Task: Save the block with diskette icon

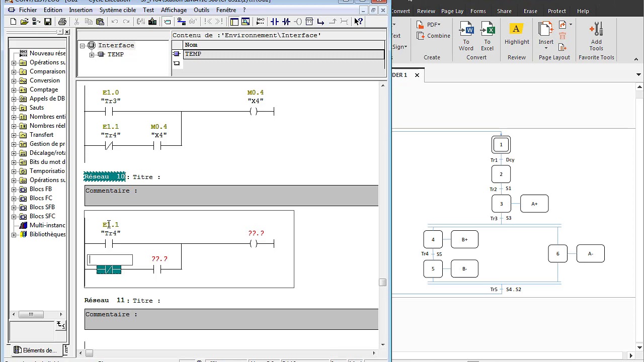Action: pyautogui.click(x=48, y=22)
